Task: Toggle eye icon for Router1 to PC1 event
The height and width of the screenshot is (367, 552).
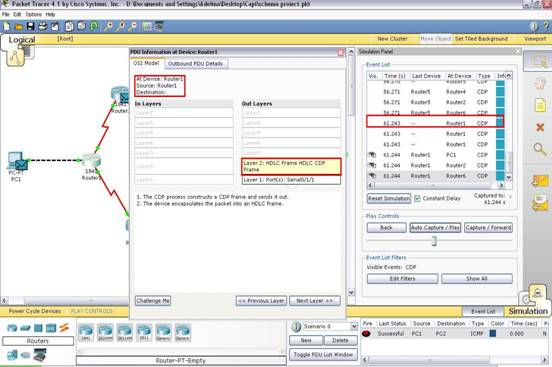Action: coord(372,155)
